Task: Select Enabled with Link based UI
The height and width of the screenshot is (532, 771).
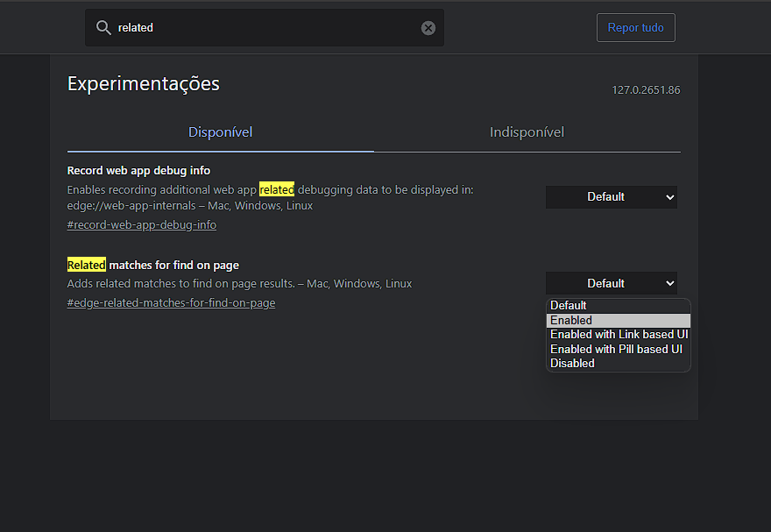Action: pos(618,335)
